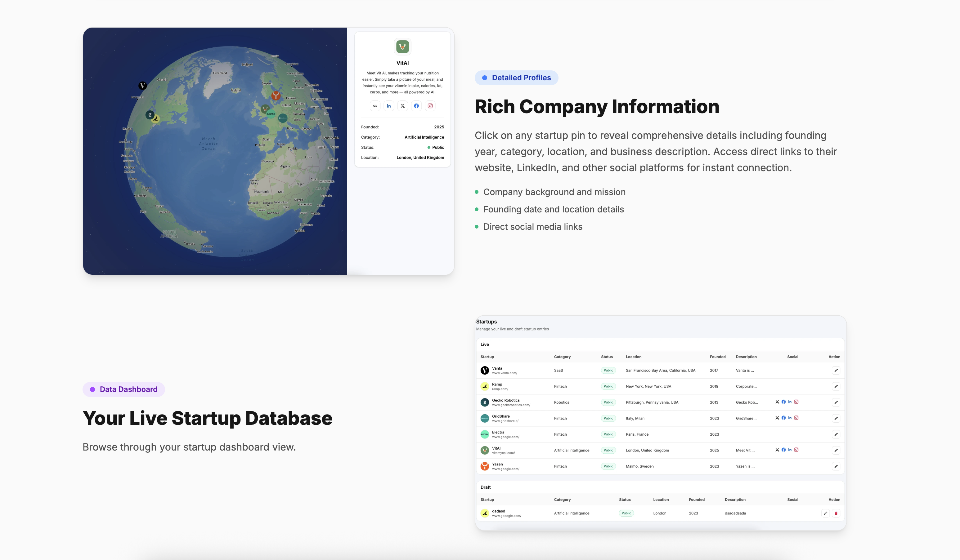
Task: Select the Yazen pin over Sweden
Action: point(276,95)
